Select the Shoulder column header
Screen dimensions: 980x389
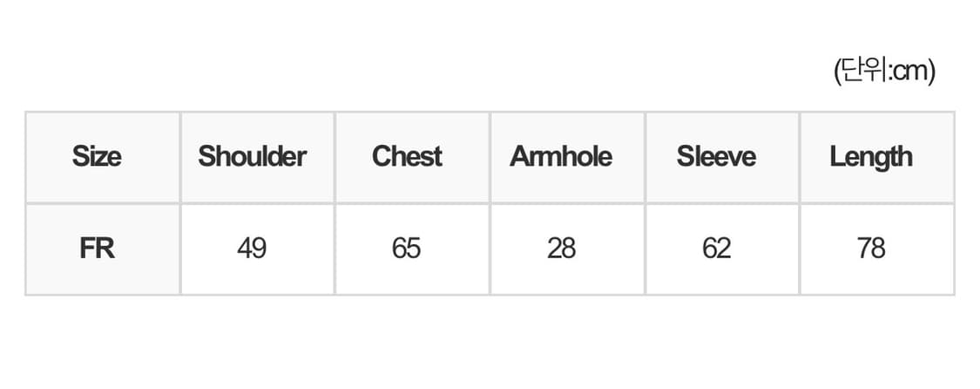click(252, 157)
